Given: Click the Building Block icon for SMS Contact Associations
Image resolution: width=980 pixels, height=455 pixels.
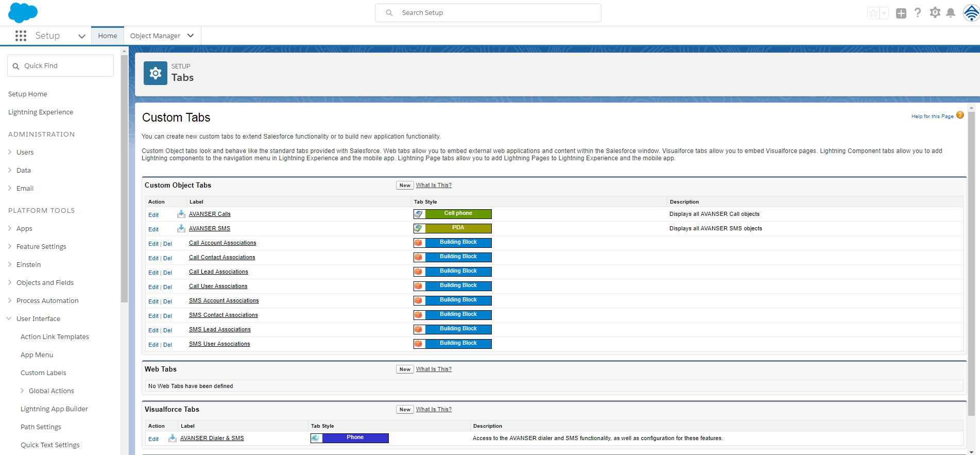Looking at the screenshot, I should [x=419, y=315].
